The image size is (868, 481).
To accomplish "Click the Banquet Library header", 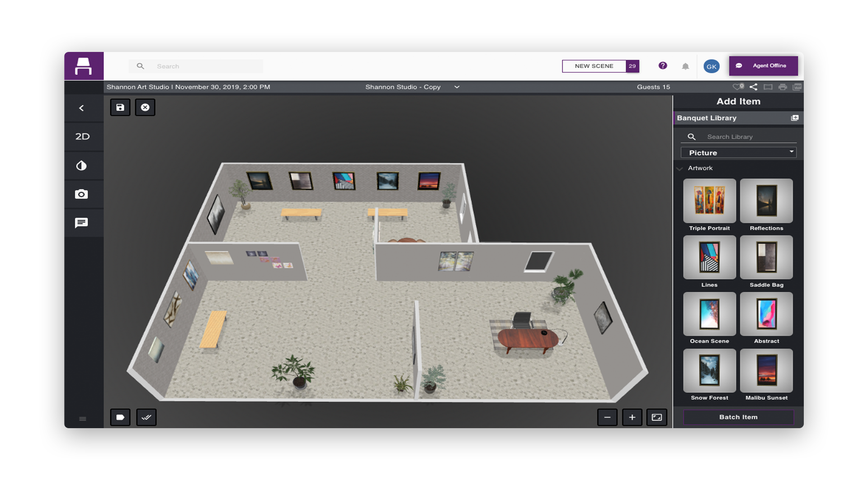I will point(738,118).
